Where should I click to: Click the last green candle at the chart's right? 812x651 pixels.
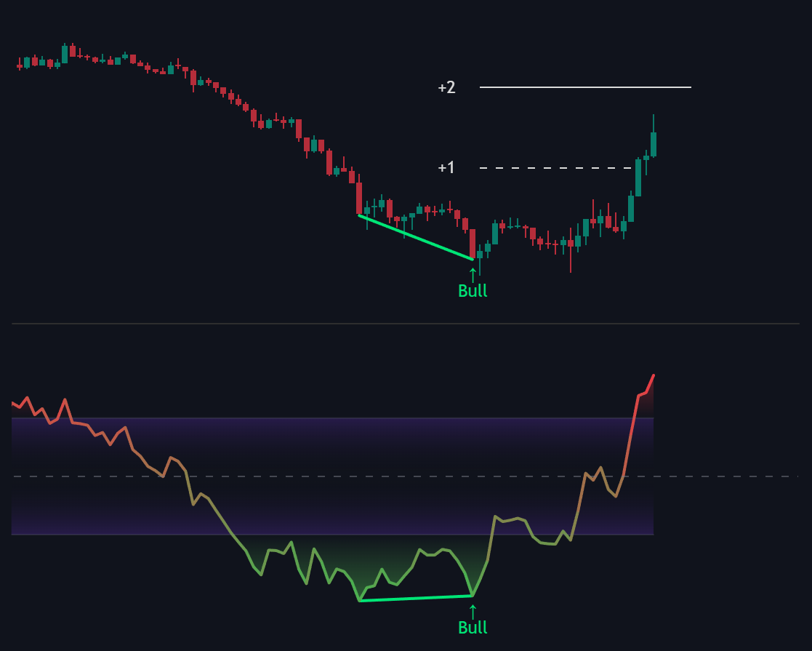(654, 143)
